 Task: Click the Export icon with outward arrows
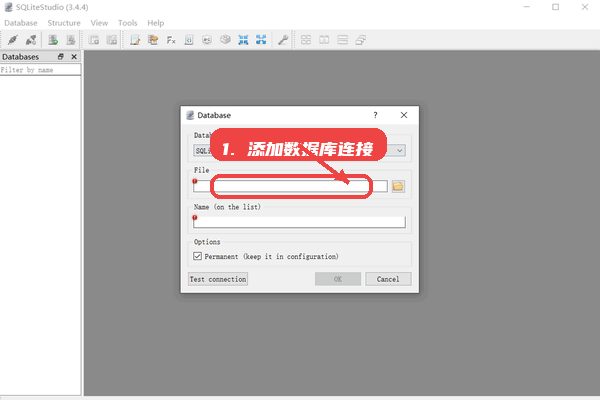tap(261, 40)
